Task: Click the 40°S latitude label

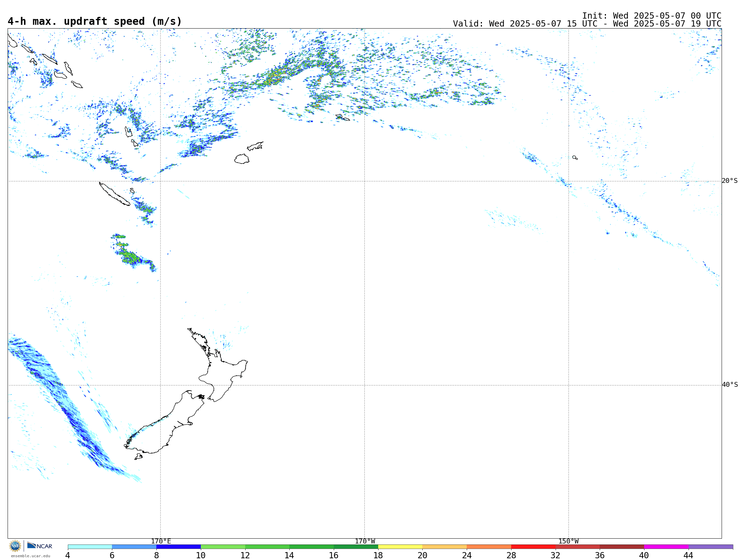Action: (x=730, y=385)
